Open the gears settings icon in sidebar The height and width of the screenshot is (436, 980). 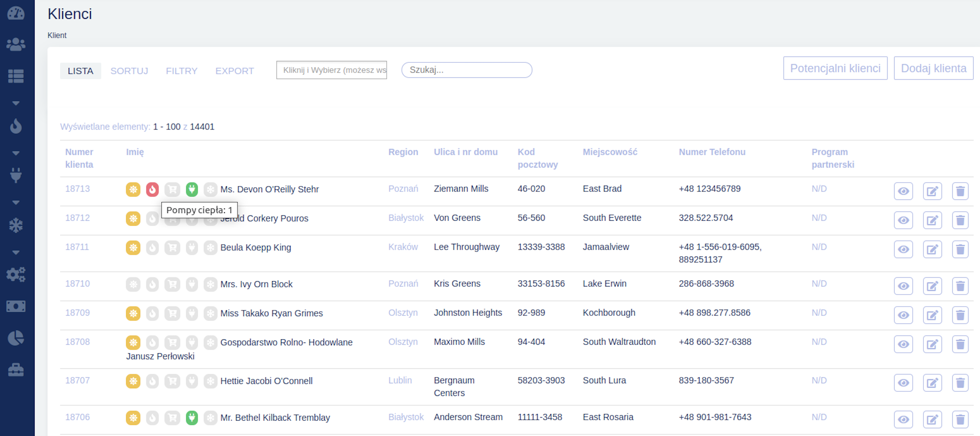16,275
